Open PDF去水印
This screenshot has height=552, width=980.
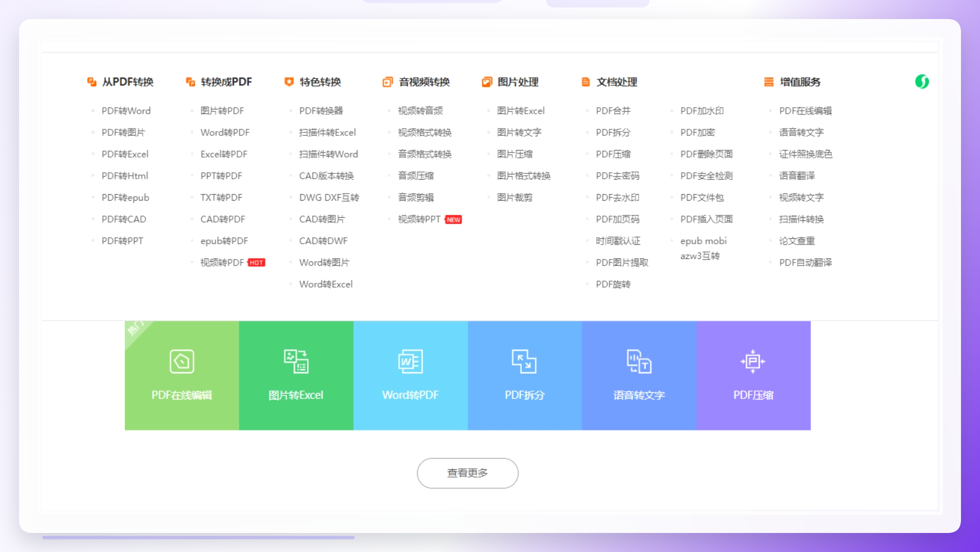point(618,198)
